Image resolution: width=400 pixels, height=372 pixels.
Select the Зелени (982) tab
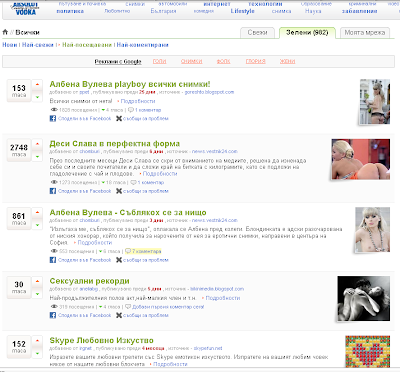307,33
